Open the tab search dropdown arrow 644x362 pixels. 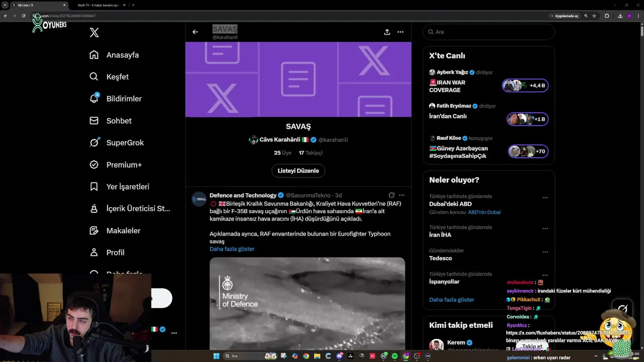click(x=5, y=5)
